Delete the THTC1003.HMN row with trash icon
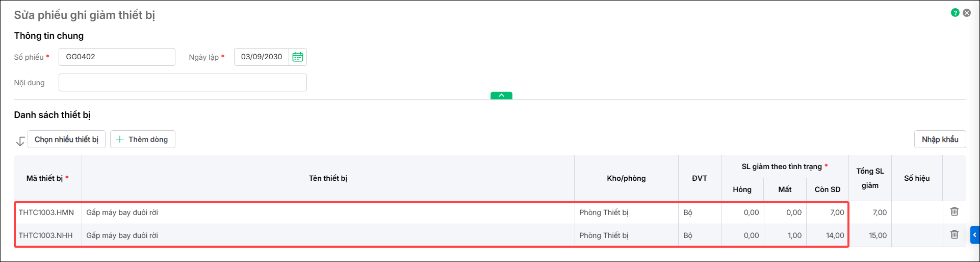The height and width of the screenshot is (262, 980). [955, 211]
